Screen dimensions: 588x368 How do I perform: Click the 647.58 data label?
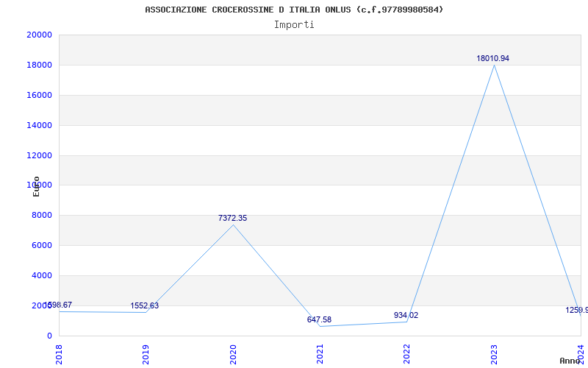point(319,319)
